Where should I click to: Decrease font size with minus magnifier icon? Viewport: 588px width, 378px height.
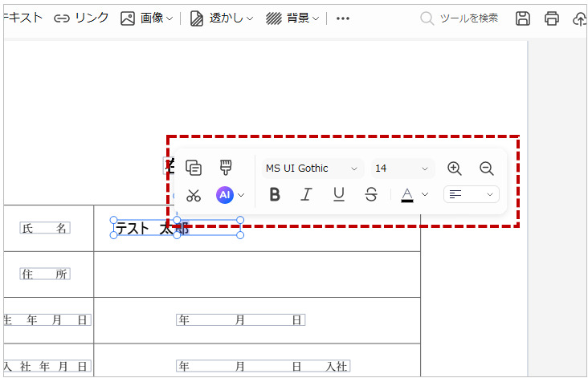point(486,169)
